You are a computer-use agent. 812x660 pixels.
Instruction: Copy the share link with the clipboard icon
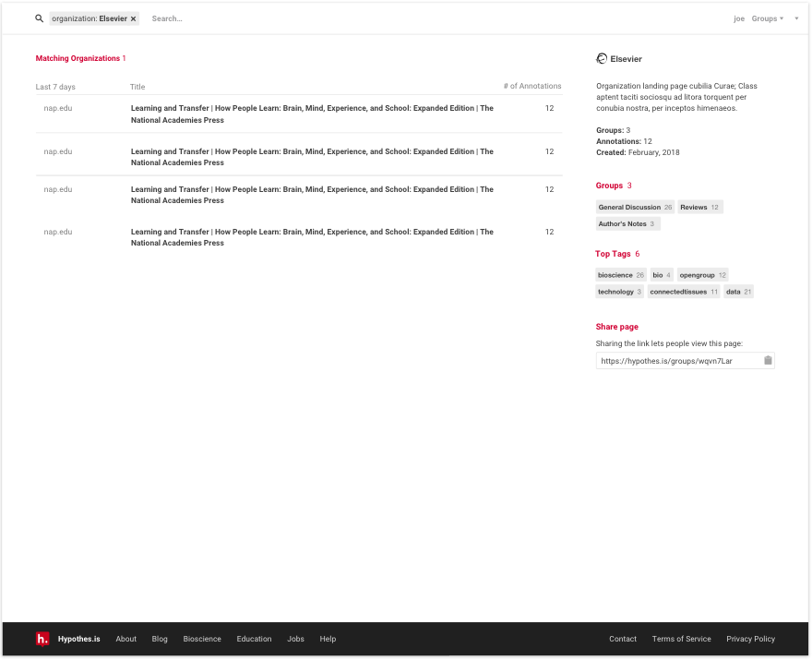point(768,360)
